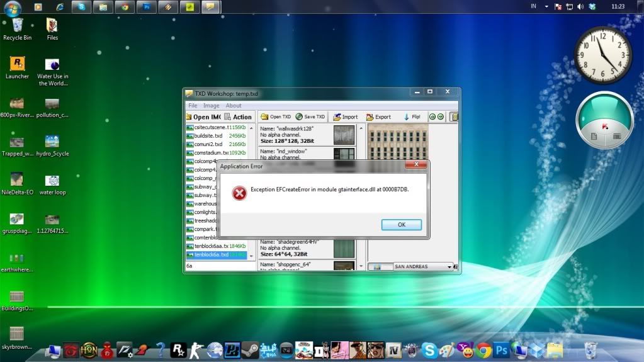
Task: Click the IN language indicator
Action: click(533, 6)
